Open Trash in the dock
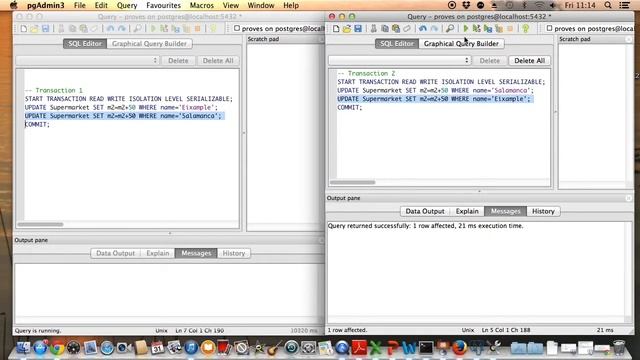 [x=619, y=348]
